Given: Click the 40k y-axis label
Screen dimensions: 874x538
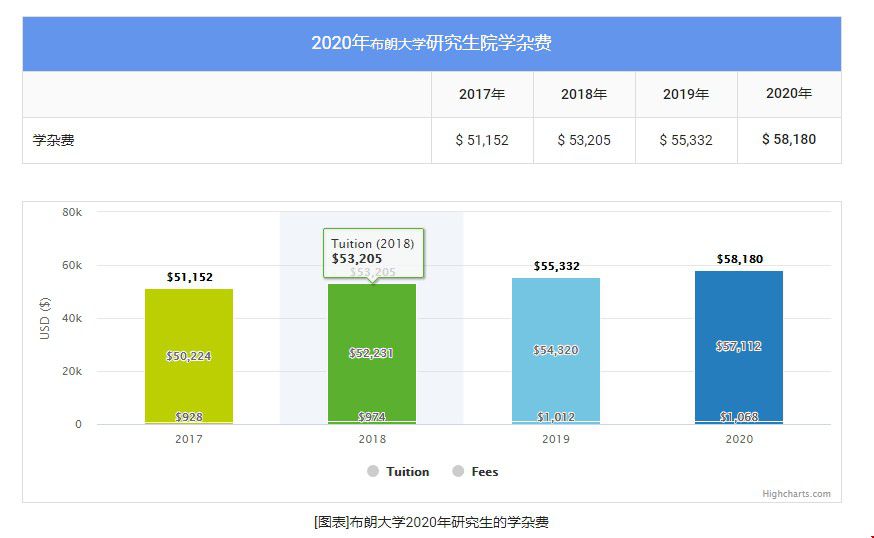Looking at the screenshot, I should (x=72, y=318).
